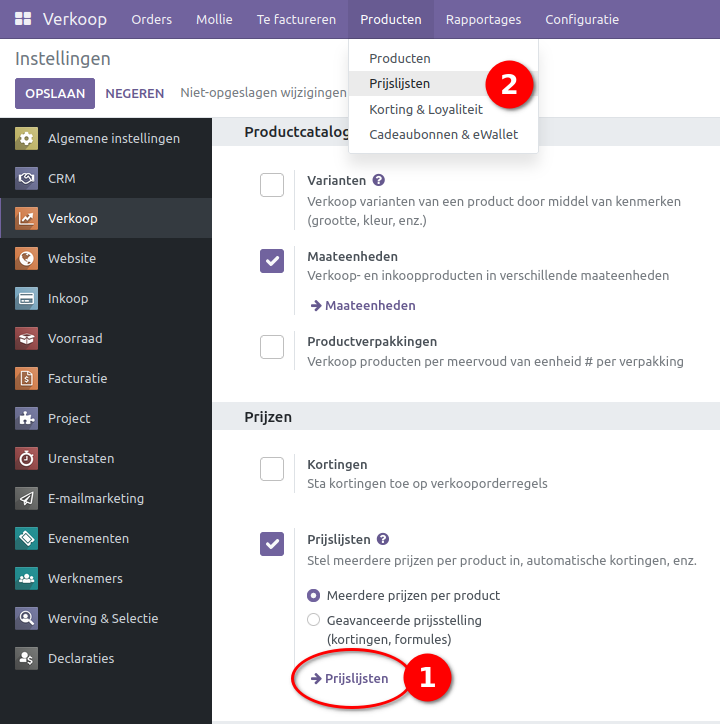Enable the Kortingen checkbox

click(272, 468)
